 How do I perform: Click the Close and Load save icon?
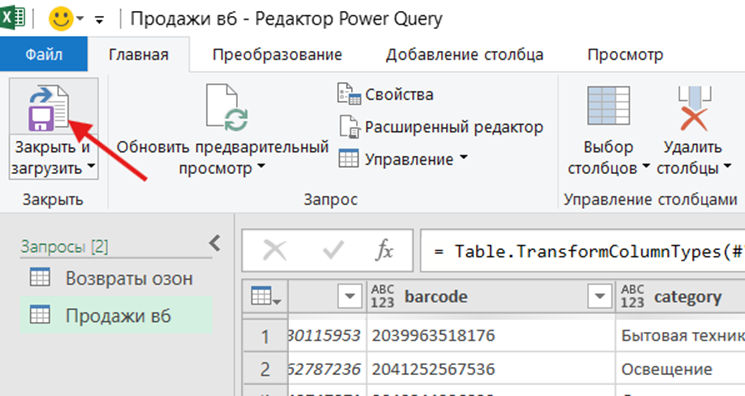point(48,108)
